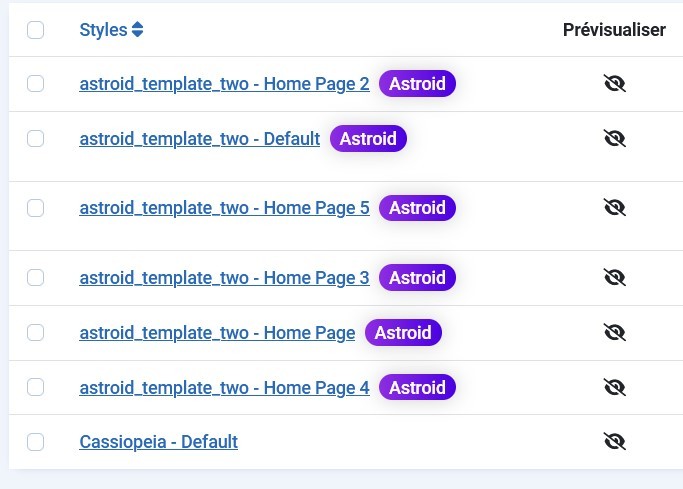Click preview eye icon for Home Page 5
Image resolution: width=683 pixels, height=489 pixels.
(615, 207)
